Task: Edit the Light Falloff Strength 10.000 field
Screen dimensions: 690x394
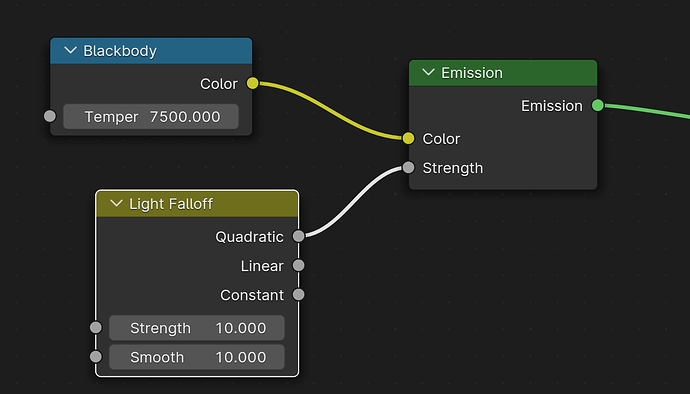Action: pos(197,328)
